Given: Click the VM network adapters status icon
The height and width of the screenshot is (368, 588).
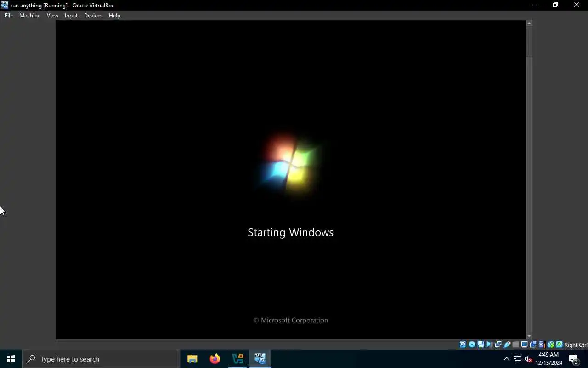Looking at the screenshot, I should tap(498, 345).
